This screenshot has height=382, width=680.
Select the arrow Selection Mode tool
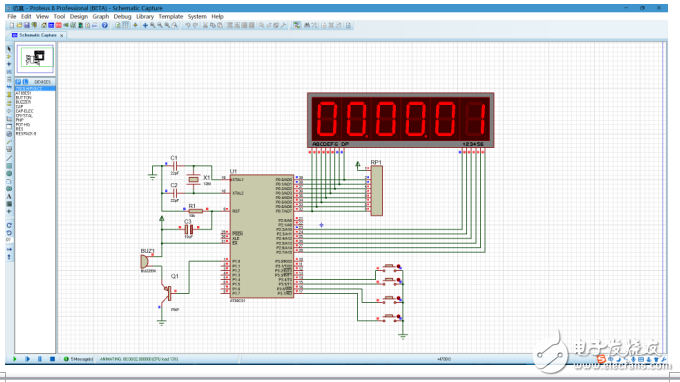(9, 49)
